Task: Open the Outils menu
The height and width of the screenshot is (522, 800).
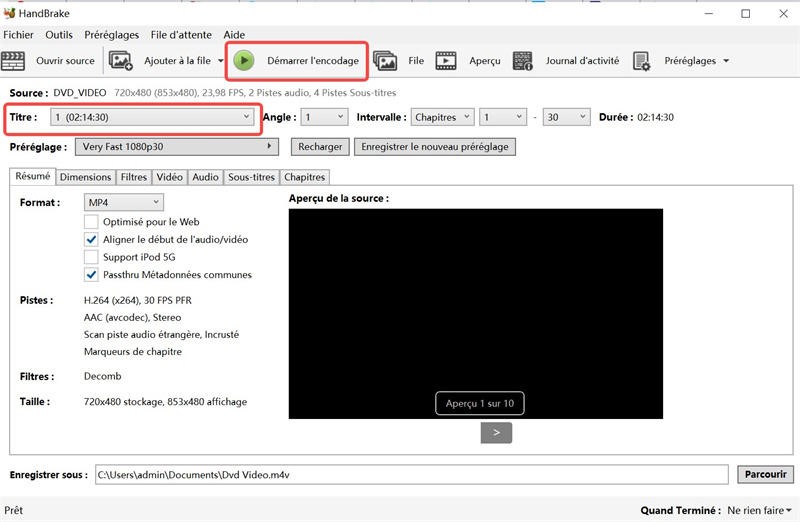Action: coord(59,35)
